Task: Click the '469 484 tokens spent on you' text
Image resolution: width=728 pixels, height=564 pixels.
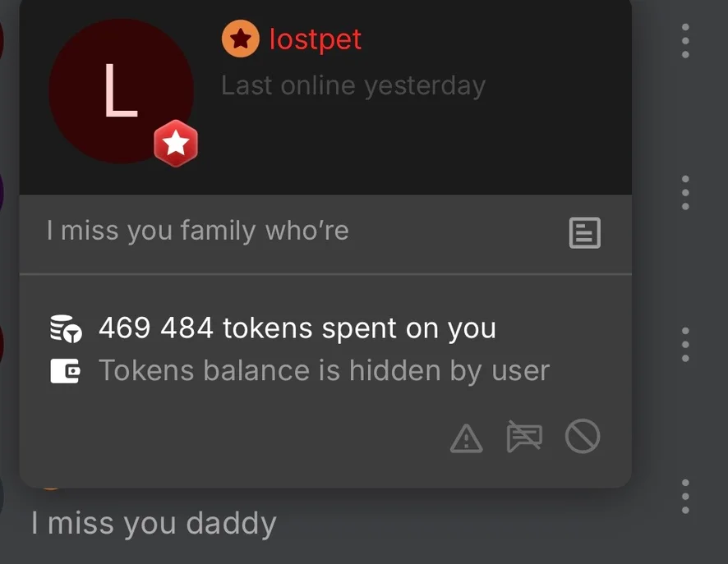Action: coord(297,328)
